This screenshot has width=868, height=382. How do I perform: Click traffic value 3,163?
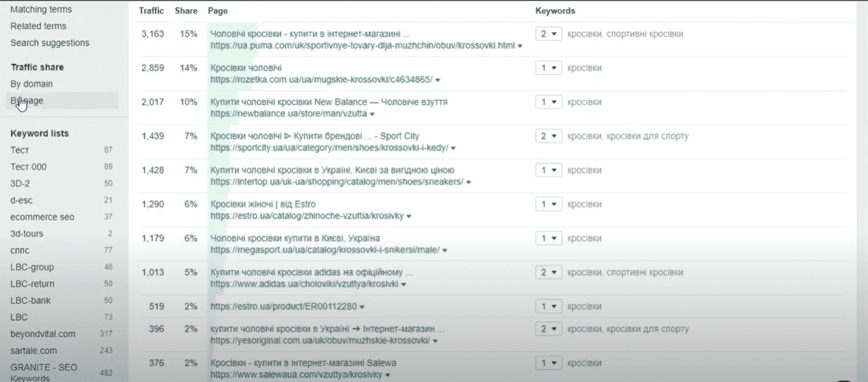(152, 34)
